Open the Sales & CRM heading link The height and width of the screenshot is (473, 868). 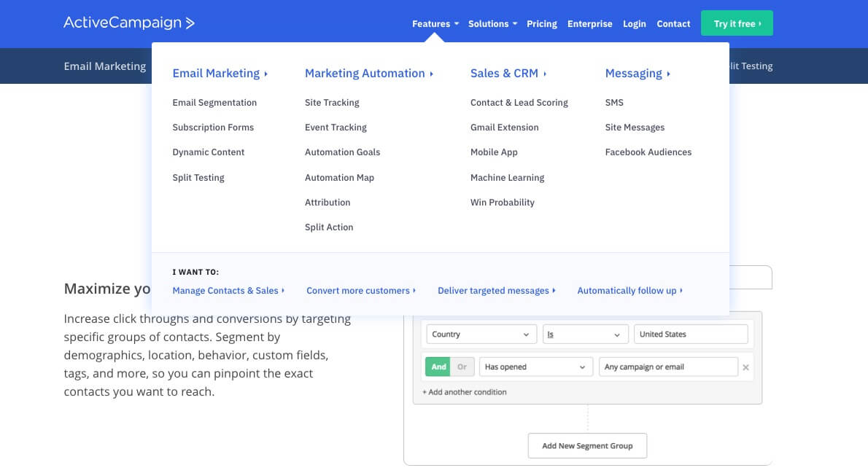click(508, 73)
